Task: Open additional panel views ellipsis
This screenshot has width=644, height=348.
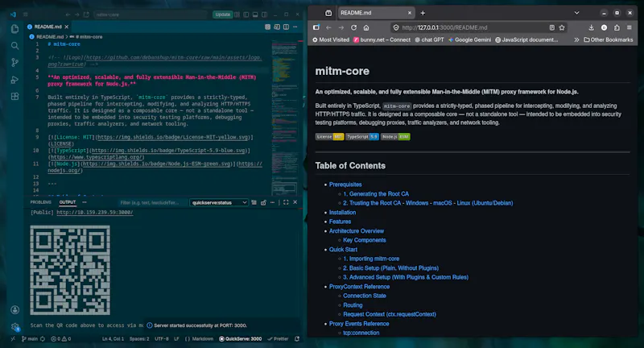Action: click(85, 202)
